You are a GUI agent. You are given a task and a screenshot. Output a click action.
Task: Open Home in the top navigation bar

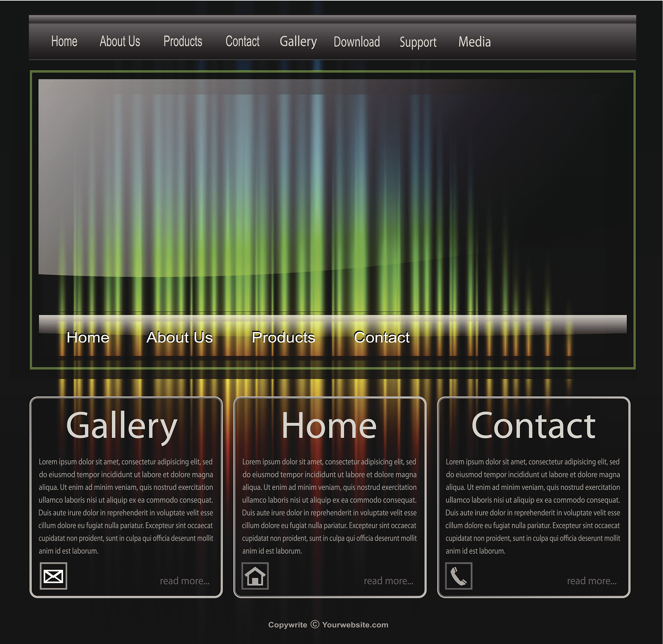tap(64, 41)
